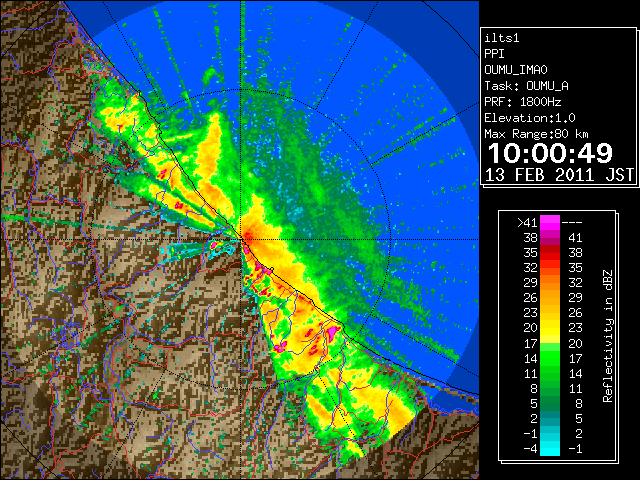
Task: Select the "Elevation:1.0" text
Action: (x=530, y=118)
